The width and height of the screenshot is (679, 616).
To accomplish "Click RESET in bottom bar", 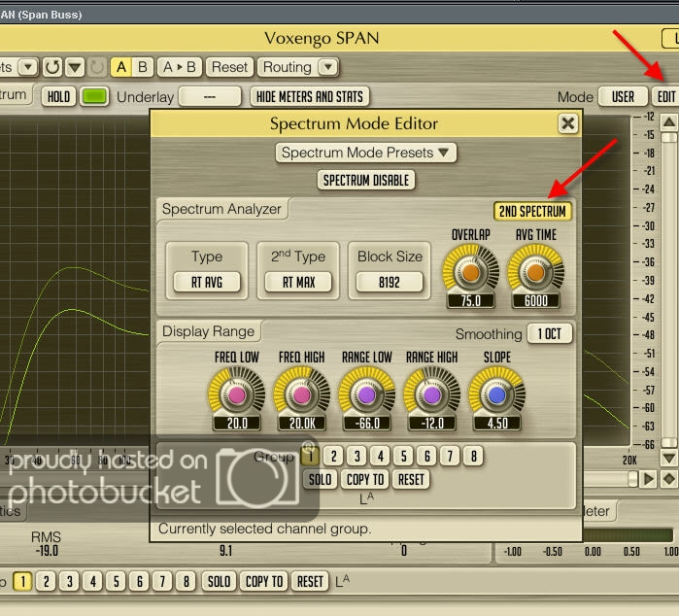I will click(310, 581).
